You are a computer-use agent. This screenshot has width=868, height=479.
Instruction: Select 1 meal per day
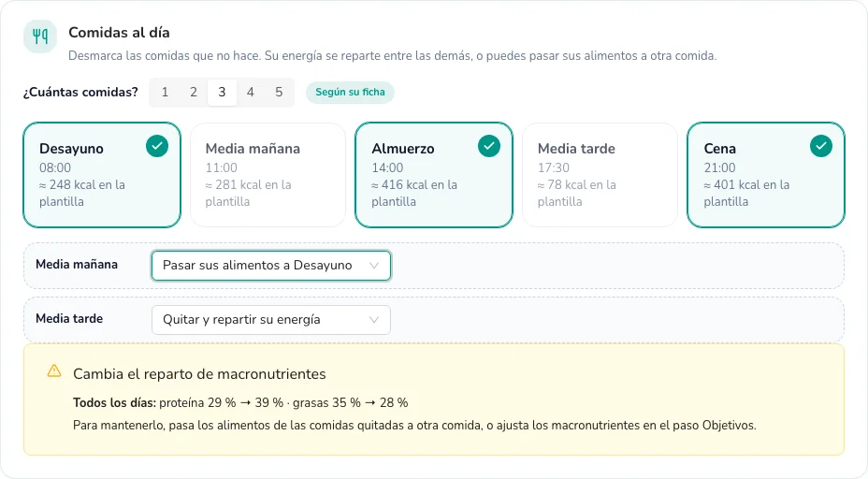[x=165, y=92]
